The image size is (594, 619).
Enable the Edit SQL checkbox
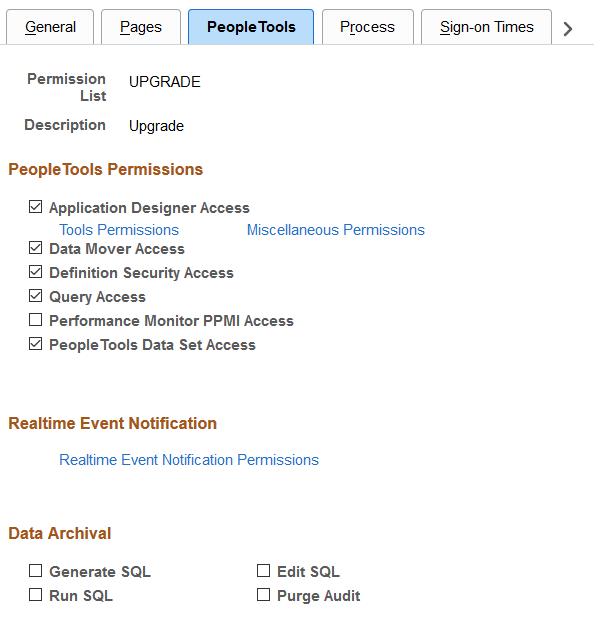[264, 570]
